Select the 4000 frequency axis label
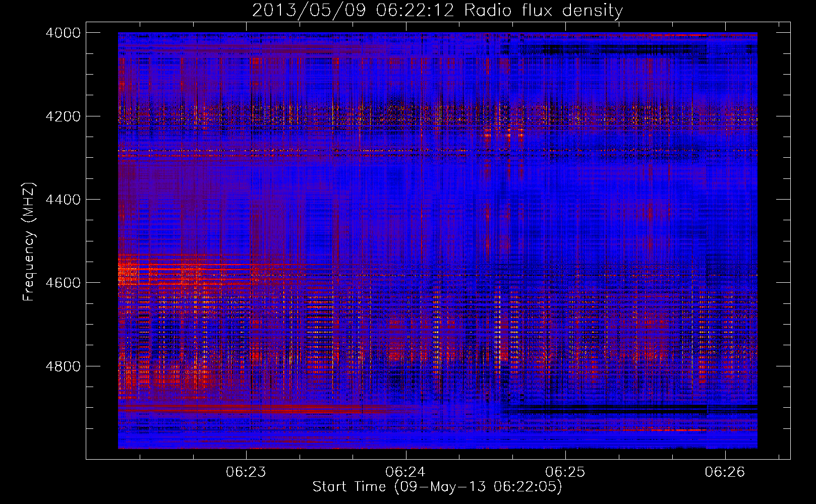816x504 pixels. 63,33
